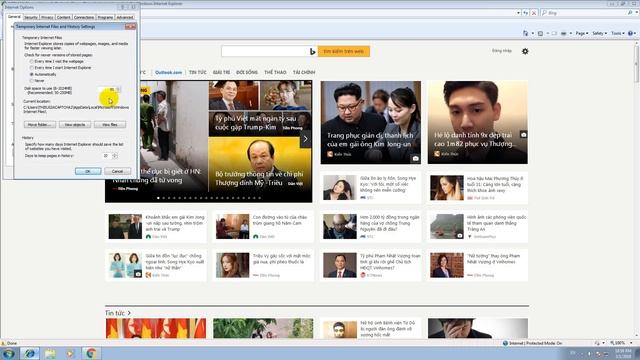Click the Internet Explorer taskbar icon
Viewport: 640px width, 360px height.
click(x=29, y=353)
